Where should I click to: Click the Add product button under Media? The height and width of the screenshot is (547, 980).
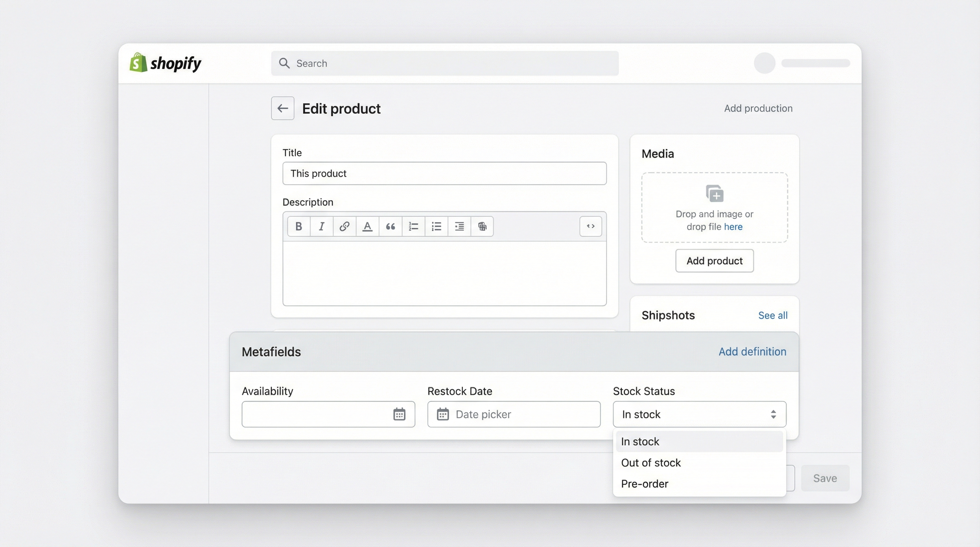coord(714,261)
